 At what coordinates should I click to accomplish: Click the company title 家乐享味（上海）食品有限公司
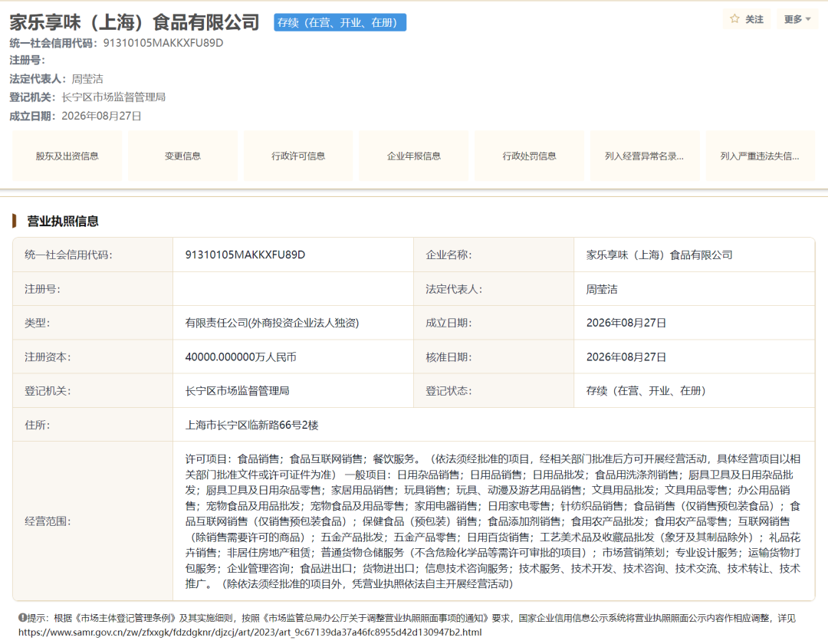click(x=135, y=22)
